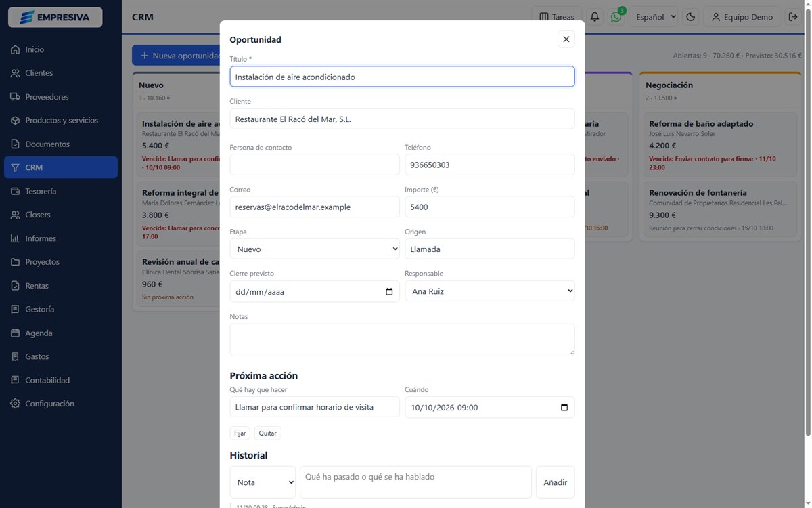
Task: Click the Configuración gear icon
Action: 15,404
